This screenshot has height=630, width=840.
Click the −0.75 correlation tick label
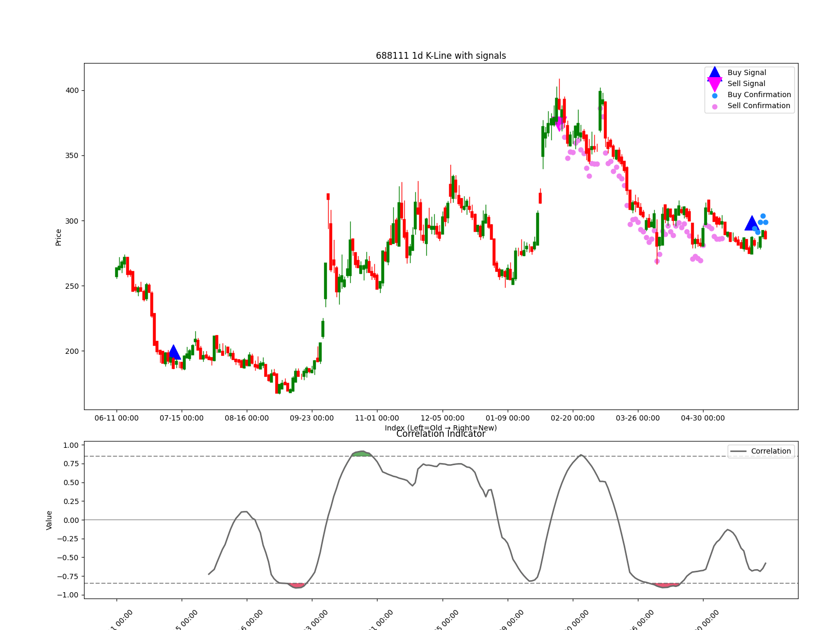click(x=68, y=576)
